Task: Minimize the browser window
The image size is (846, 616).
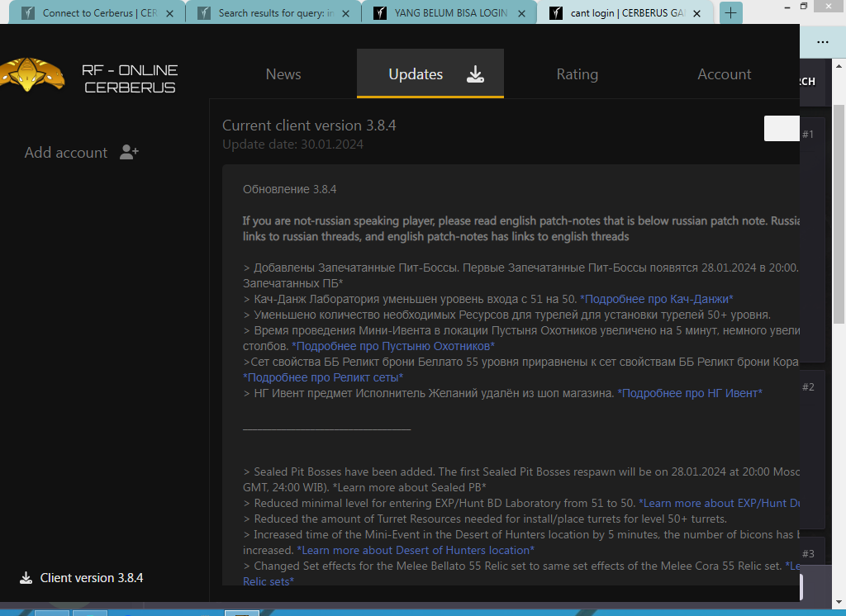Action: [x=787, y=7]
